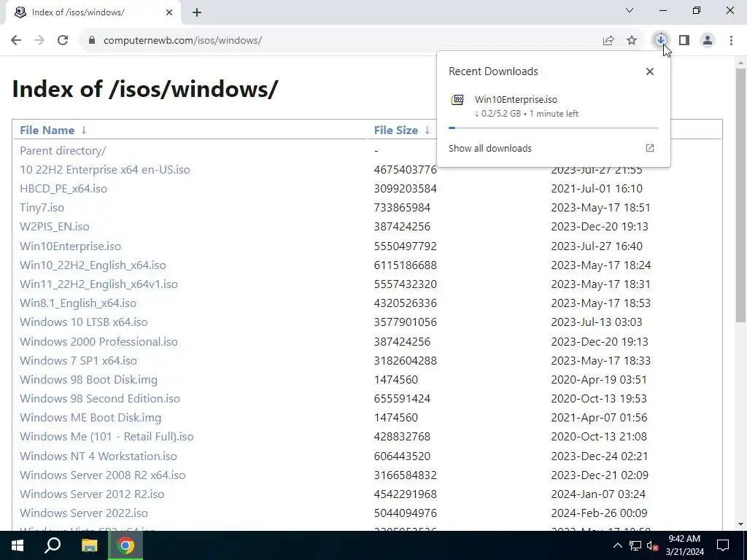Download Windows 2000 Professional.iso
This screenshot has width=747, height=560.
pos(98,341)
